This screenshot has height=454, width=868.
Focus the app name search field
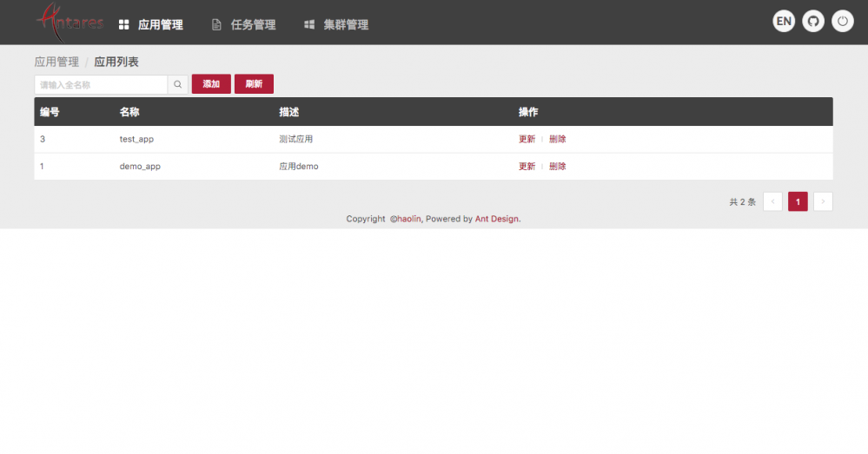point(101,84)
